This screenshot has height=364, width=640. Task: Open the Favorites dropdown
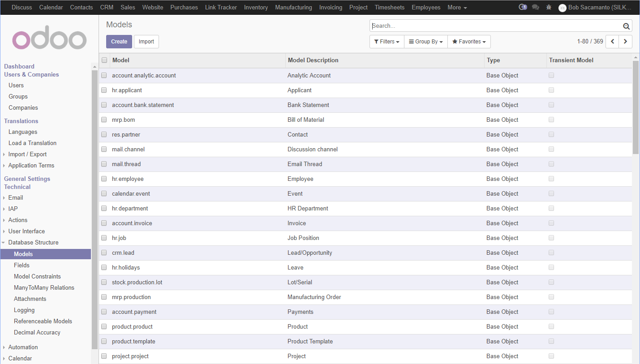pos(469,42)
